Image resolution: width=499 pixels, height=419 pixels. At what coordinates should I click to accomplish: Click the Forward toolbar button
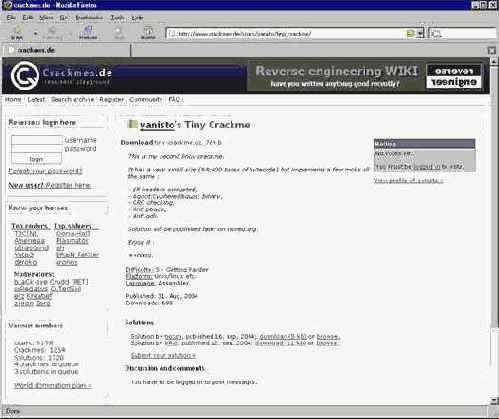click(53, 33)
